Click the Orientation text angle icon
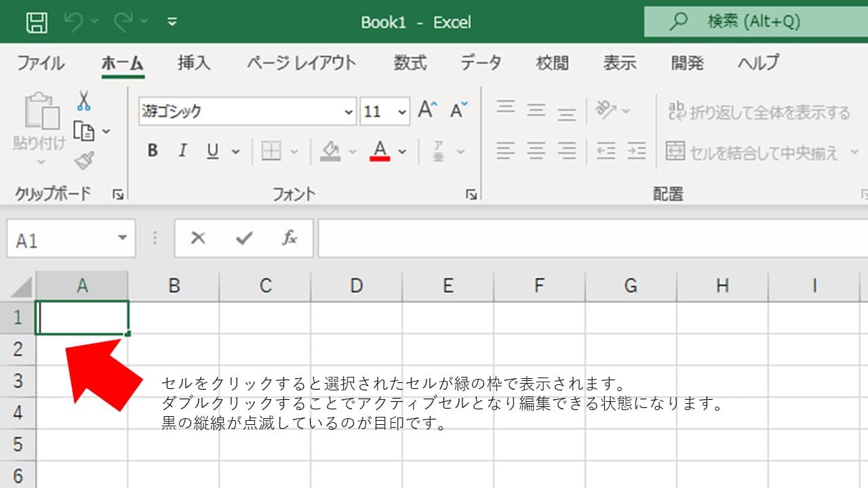Image resolution: width=868 pixels, height=488 pixels. pyautogui.click(x=606, y=109)
